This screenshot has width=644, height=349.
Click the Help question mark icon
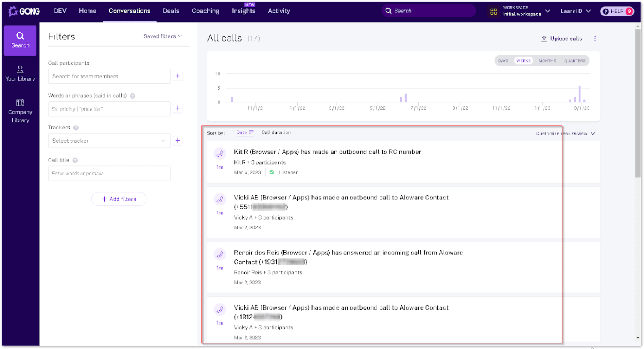click(606, 12)
